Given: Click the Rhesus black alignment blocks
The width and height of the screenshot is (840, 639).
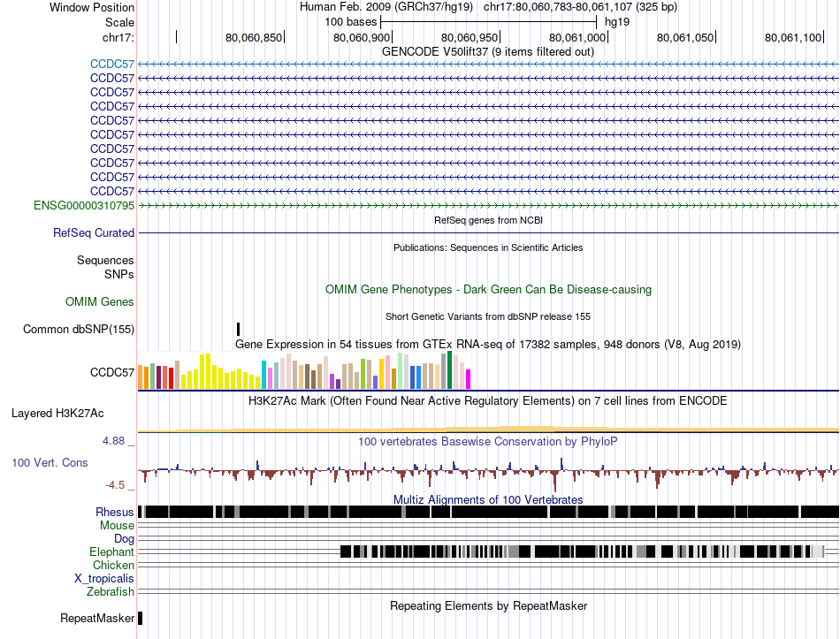Looking at the screenshot, I should click(x=488, y=512).
